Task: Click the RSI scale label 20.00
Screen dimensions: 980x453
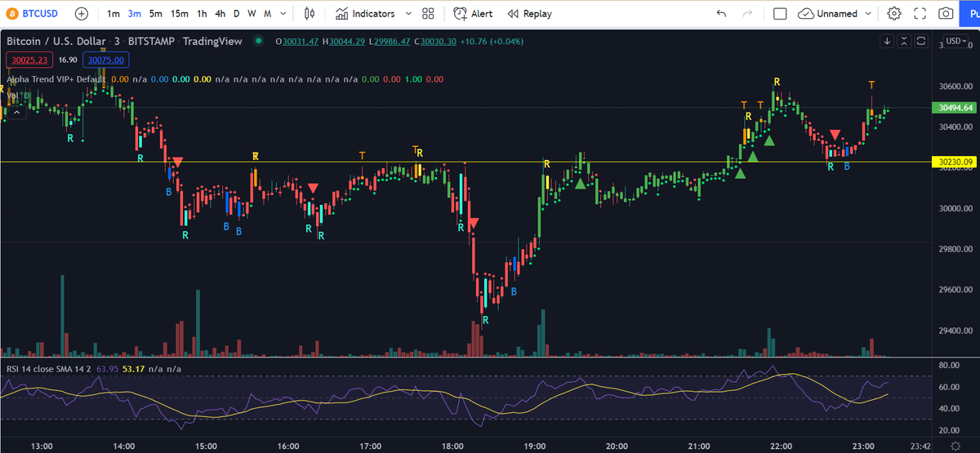Action: point(950,430)
